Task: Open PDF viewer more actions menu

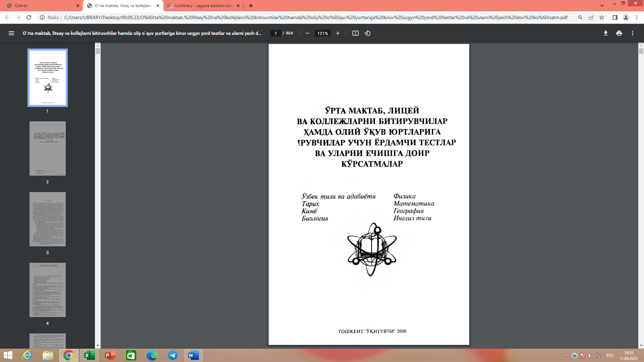Action: pos(632,33)
